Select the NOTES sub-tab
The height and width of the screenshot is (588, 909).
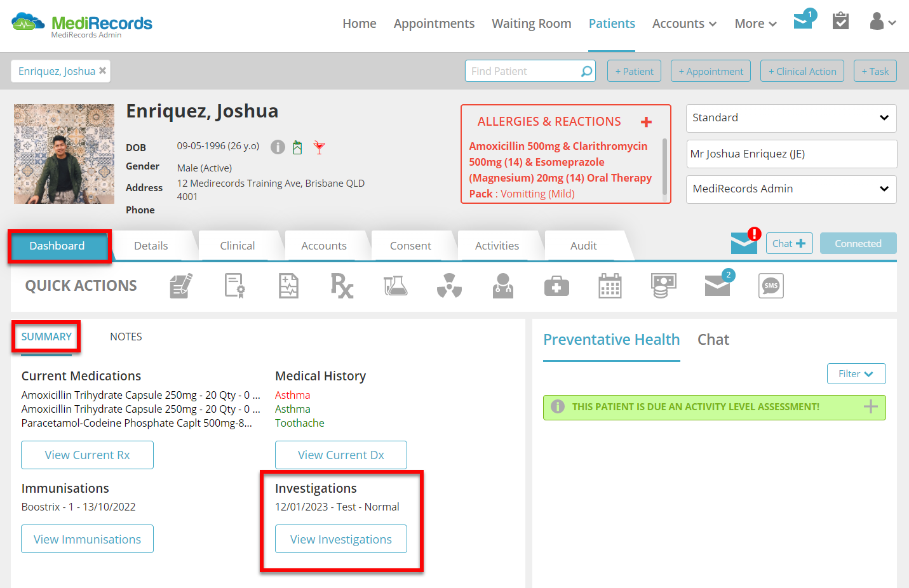tap(126, 337)
